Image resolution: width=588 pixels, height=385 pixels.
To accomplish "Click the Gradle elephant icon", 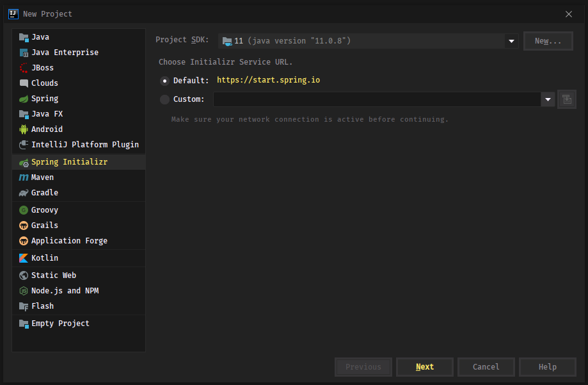I will (24, 193).
